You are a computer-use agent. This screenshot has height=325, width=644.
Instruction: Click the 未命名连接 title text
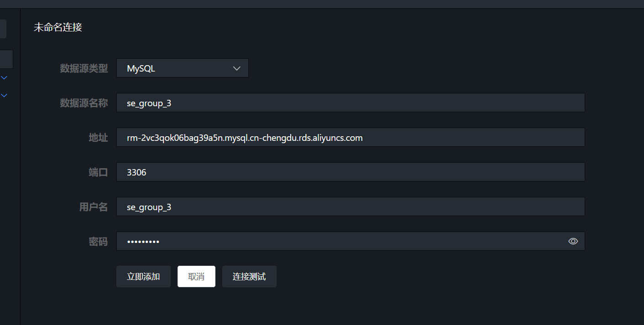tap(58, 27)
